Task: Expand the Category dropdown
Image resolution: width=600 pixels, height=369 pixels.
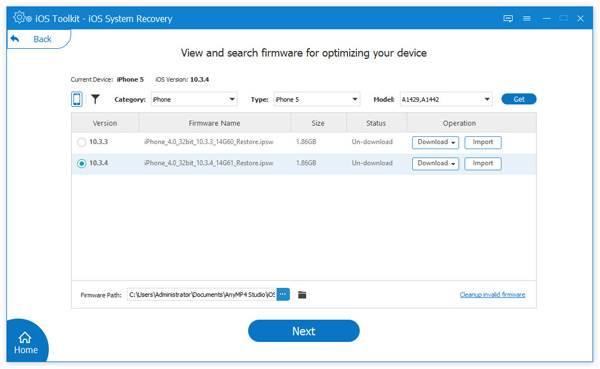Action: coord(194,99)
